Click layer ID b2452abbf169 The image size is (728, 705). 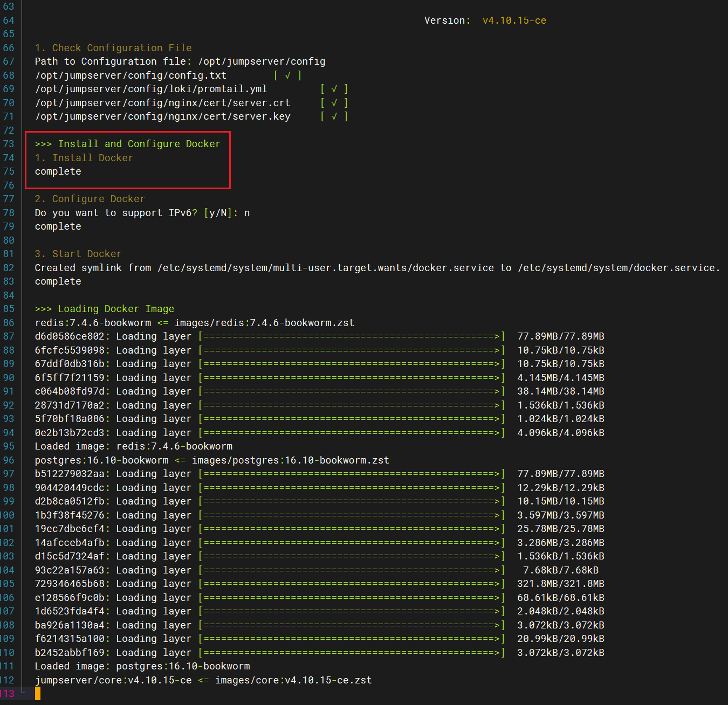70,653
